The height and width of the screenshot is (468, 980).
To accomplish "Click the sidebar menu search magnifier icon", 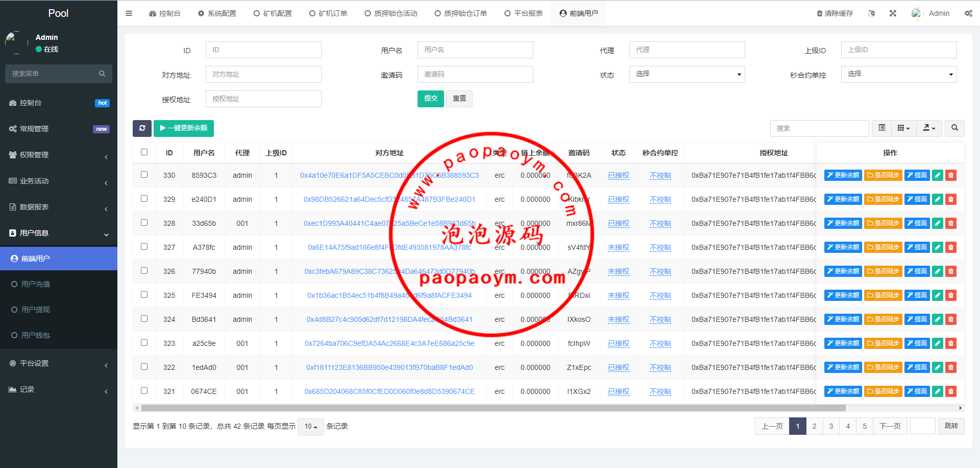I will coord(102,74).
